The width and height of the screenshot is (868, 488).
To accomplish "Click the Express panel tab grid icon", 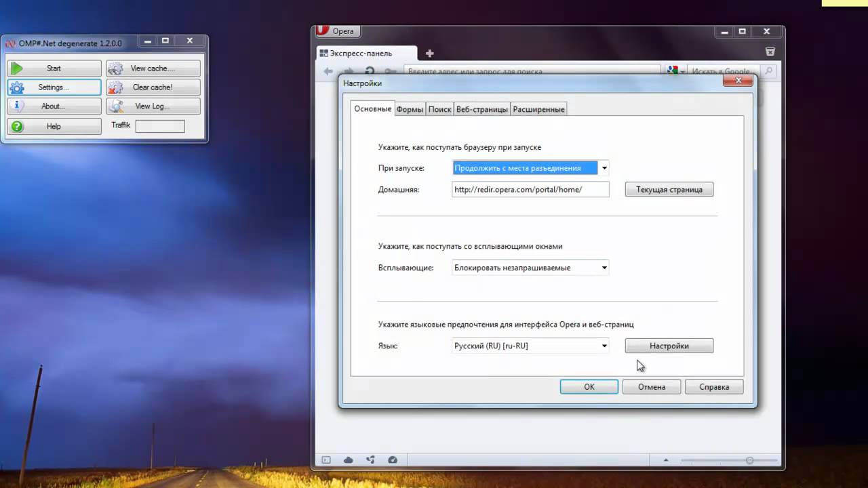I will pyautogui.click(x=324, y=54).
